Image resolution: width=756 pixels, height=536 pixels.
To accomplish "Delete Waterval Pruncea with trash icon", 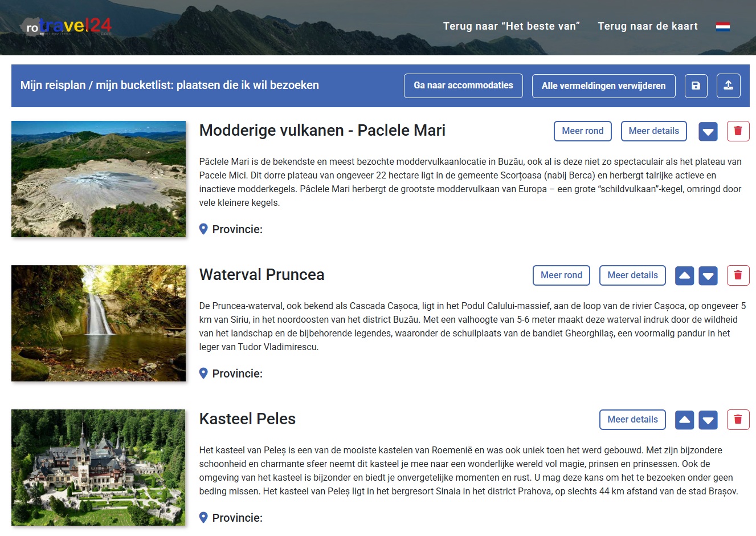I will coord(738,275).
